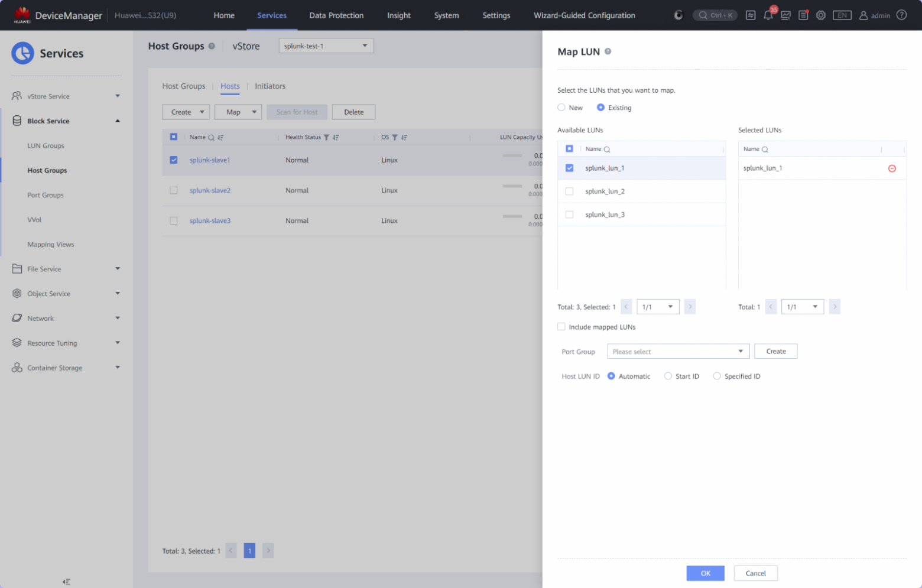Click the help question mark icon in top bar

pyautogui.click(x=901, y=15)
